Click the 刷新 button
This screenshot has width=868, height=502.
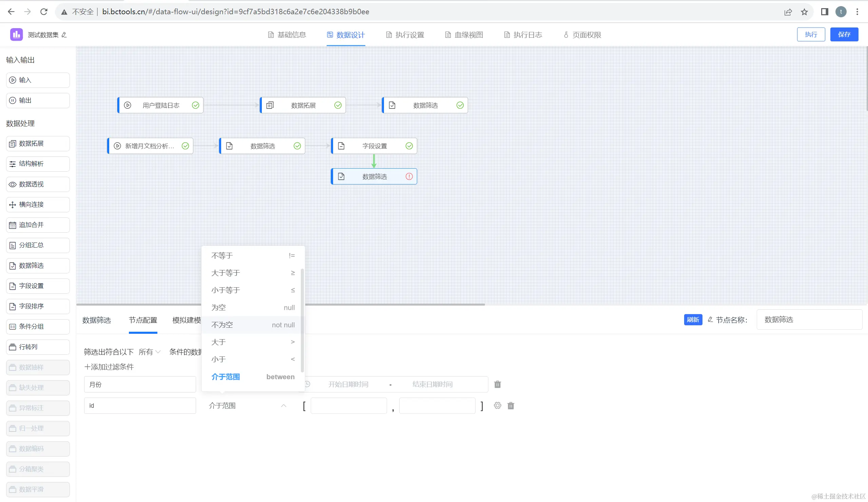click(x=693, y=320)
